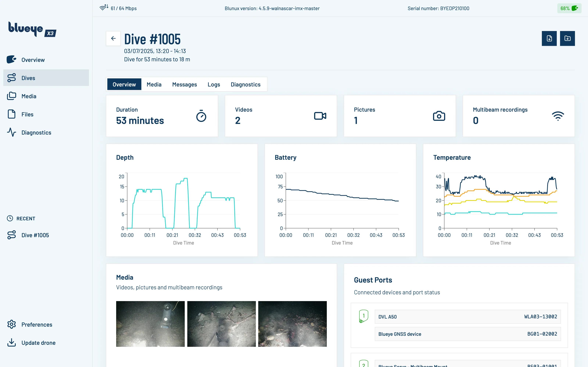This screenshot has width=588, height=367.
Task: Click the Files document icon in sidebar
Action: pos(11,114)
